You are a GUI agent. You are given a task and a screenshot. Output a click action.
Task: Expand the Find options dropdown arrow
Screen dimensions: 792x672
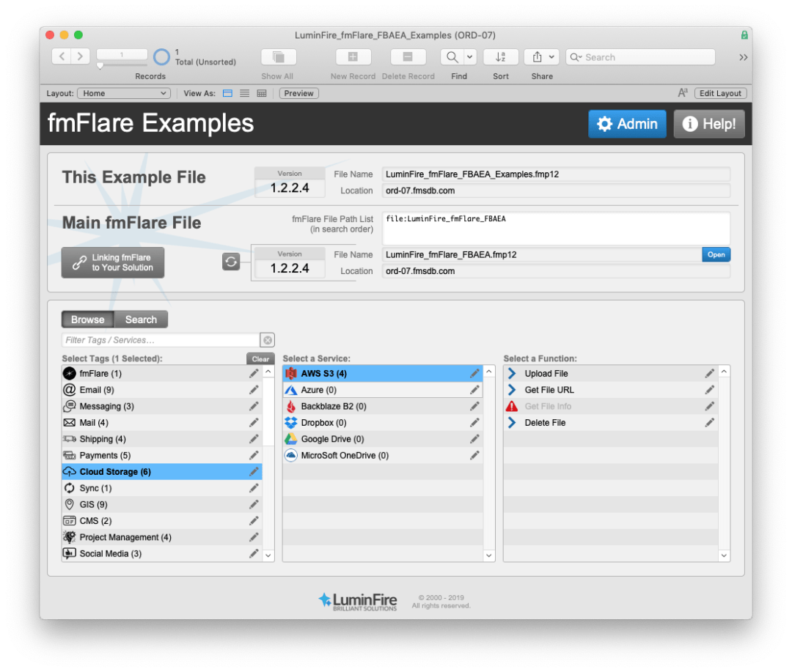469,57
